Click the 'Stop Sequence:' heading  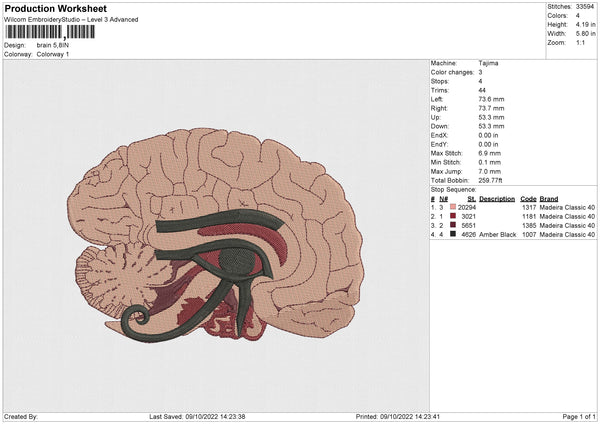pos(453,190)
